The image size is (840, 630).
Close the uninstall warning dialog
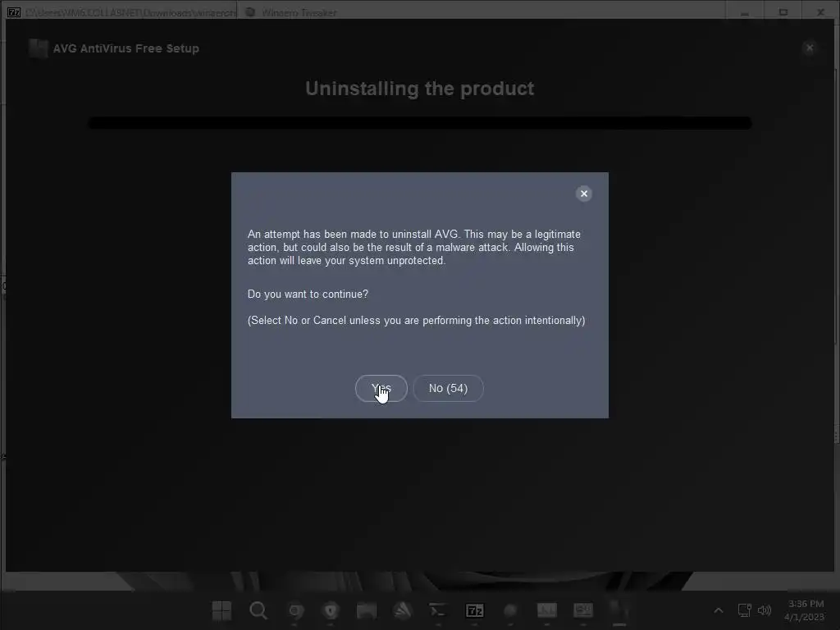[584, 194]
